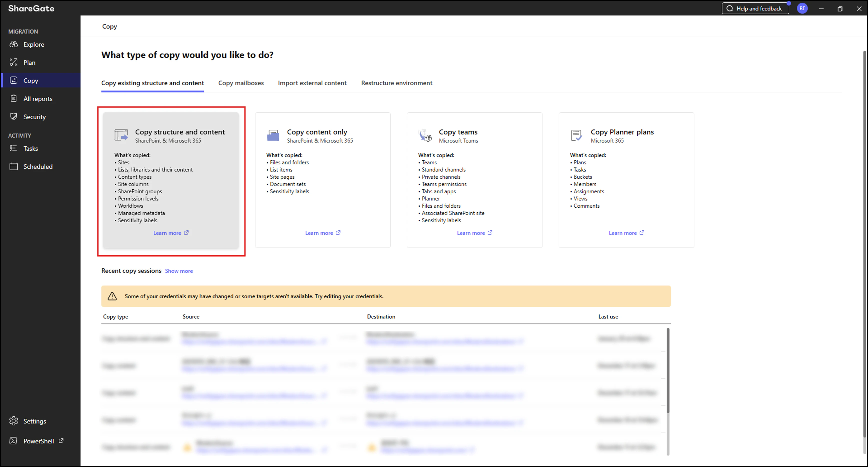Choose the Copy structure and content card title
The image size is (868, 467).
click(x=180, y=132)
